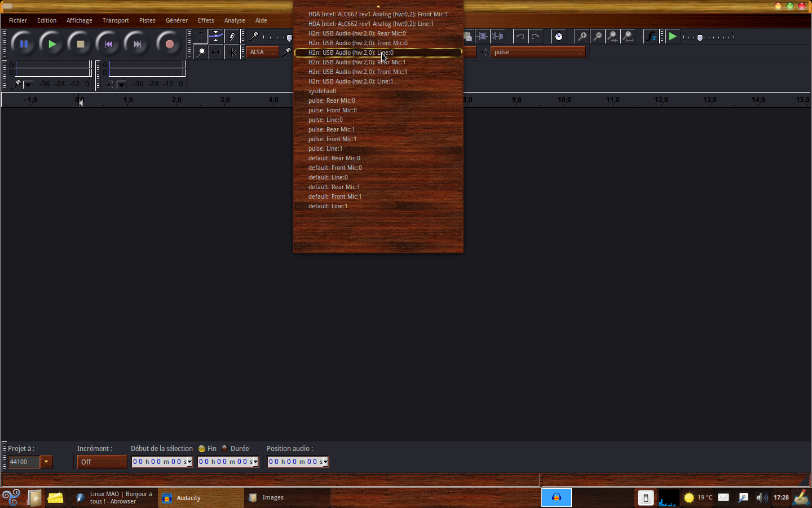812x508 pixels.
Task: Open selection end time format arrow
Action: (x=255, y=462)
